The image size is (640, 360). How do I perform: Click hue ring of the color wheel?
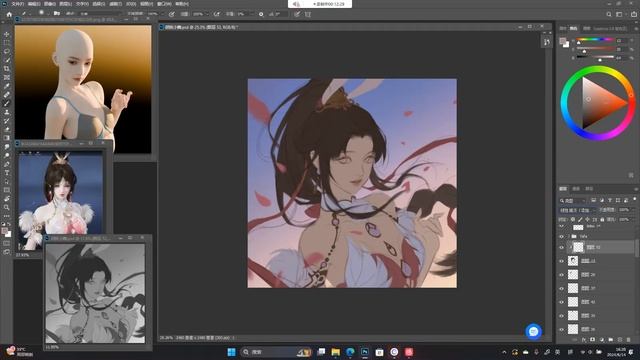tap(599, 70)
